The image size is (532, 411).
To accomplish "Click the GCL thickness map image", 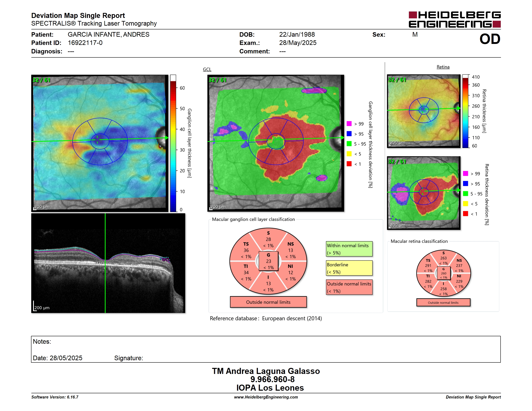I will coord(100,143).
